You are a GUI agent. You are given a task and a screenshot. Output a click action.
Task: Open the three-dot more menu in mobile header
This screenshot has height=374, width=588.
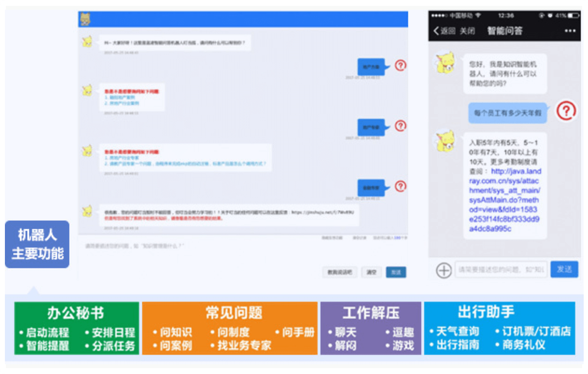tap(570, 31)
